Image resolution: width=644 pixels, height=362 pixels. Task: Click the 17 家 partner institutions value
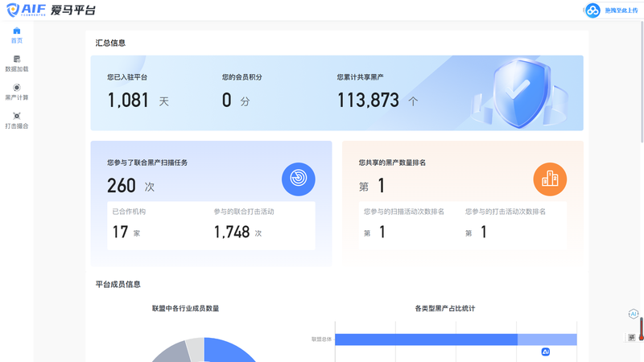(126, 232)
